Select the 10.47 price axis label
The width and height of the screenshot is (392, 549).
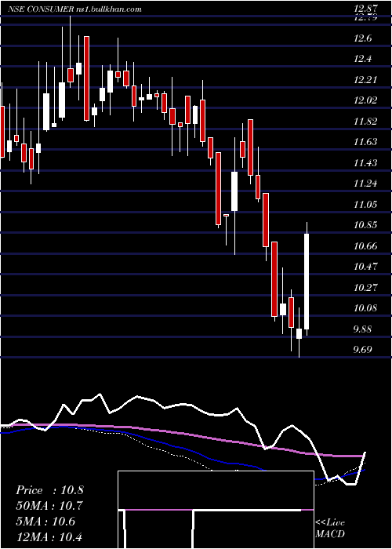(365, 267)
